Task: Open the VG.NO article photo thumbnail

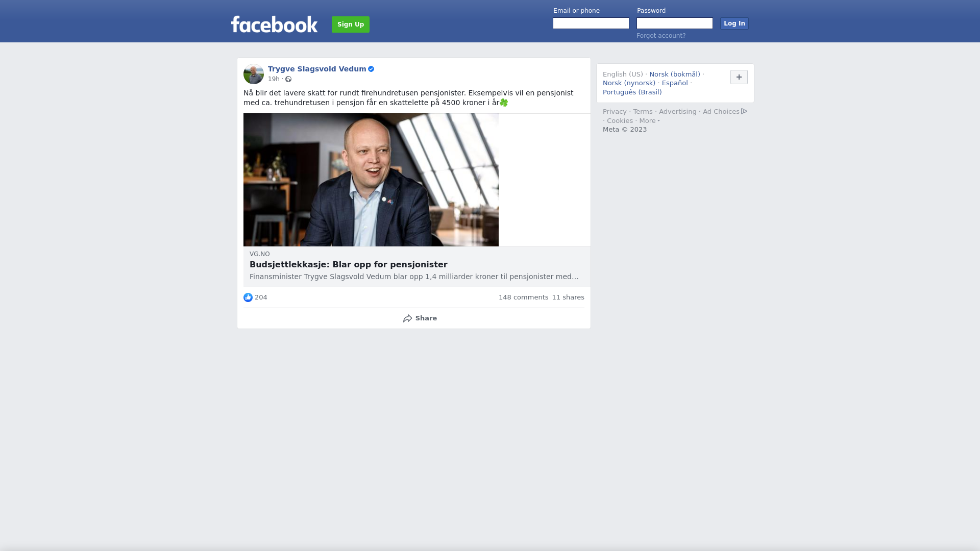Action: 371,180
